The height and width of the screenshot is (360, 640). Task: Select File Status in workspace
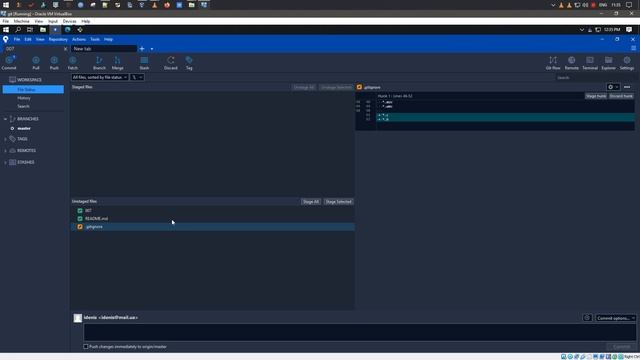pos(33,89)
